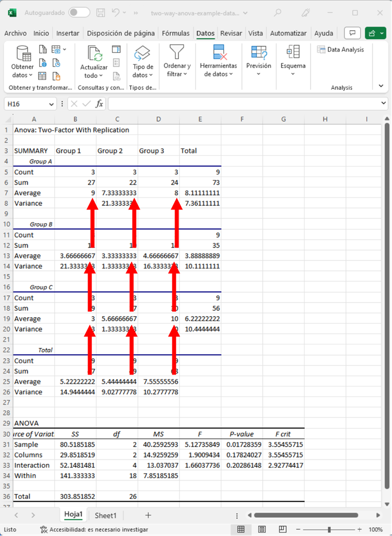Image resolution: width=392 pixels, height=536 pixels.
Task: Click the zoom slider handle
Action: (329, 529)
